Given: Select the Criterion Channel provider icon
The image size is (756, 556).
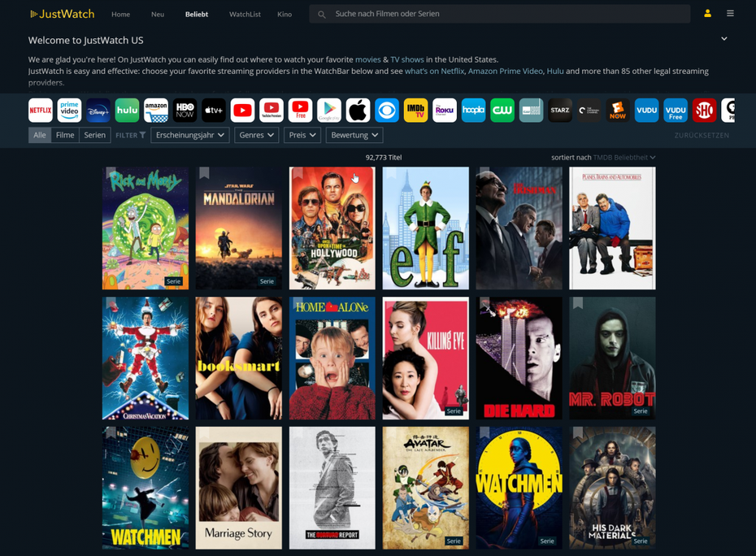Looking at the screenshot, I should 589,111.
